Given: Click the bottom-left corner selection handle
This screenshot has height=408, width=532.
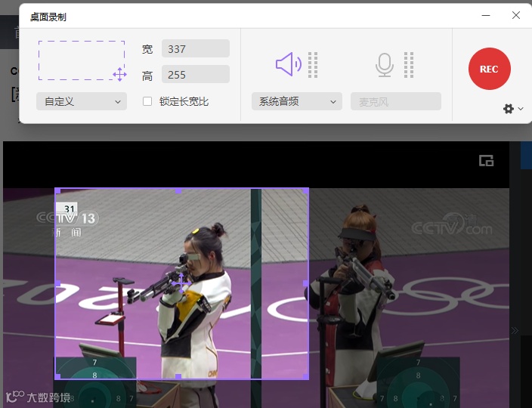Looking at the screenshot, I should 57,376.
